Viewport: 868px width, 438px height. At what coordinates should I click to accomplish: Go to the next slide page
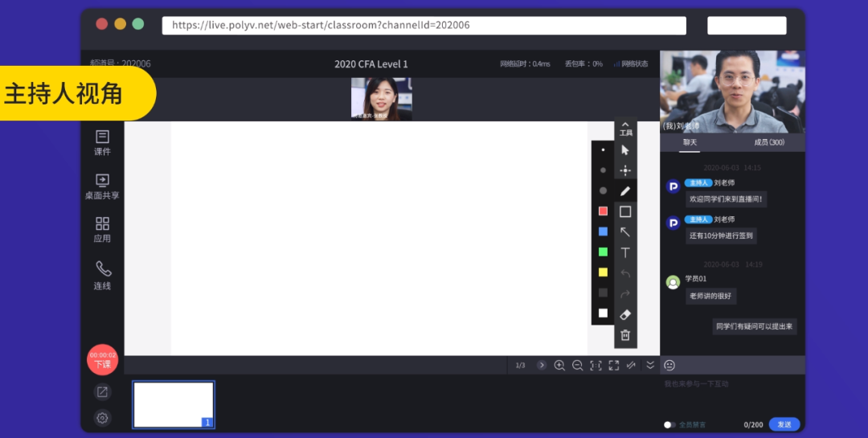542,365
